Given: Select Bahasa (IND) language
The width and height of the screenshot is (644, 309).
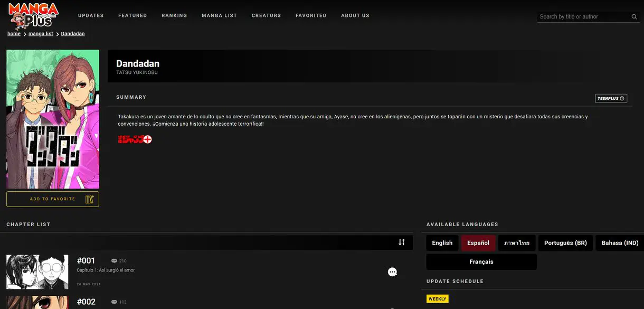Looking at the screenshot, I should [x=620, y=243].
